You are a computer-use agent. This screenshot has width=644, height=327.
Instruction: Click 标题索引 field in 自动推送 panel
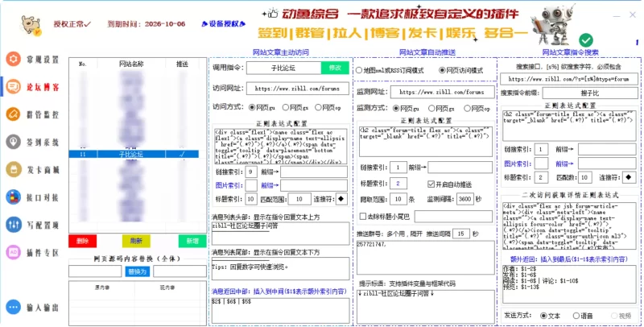click(x=398, y=183)
